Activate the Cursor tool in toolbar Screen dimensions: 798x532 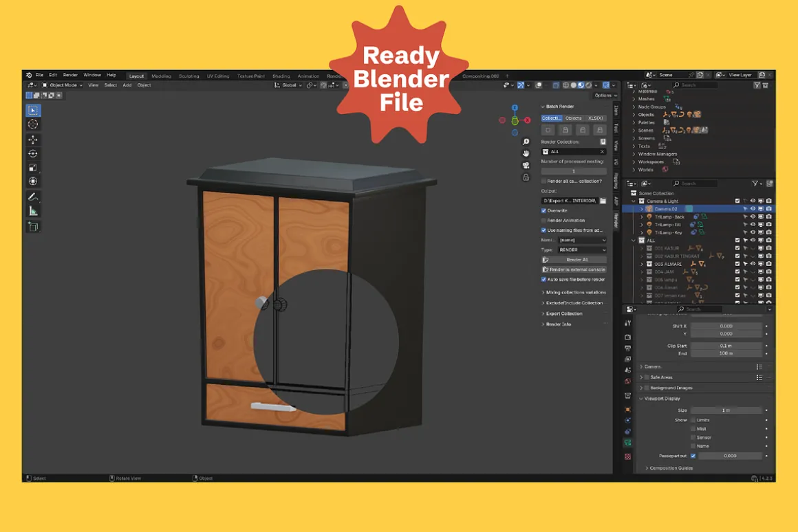33,124
